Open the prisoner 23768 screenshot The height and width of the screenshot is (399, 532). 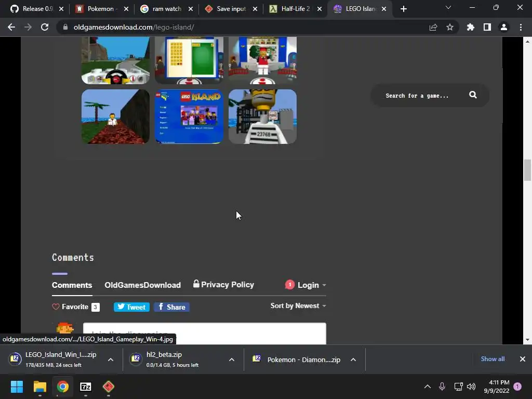262,116
